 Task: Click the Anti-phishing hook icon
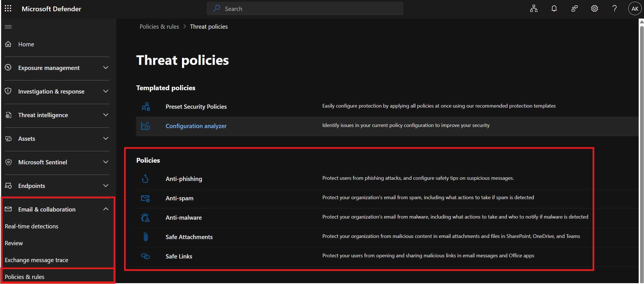145,179
